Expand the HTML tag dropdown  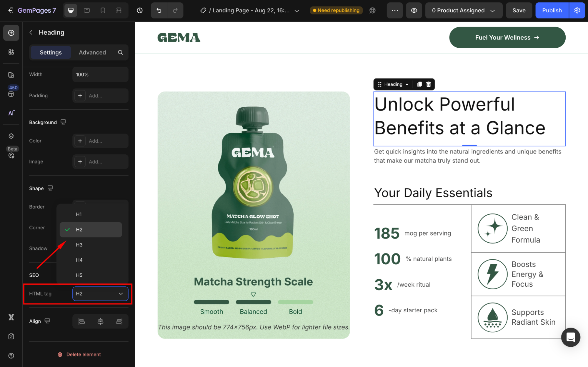[x=100, y=293]
